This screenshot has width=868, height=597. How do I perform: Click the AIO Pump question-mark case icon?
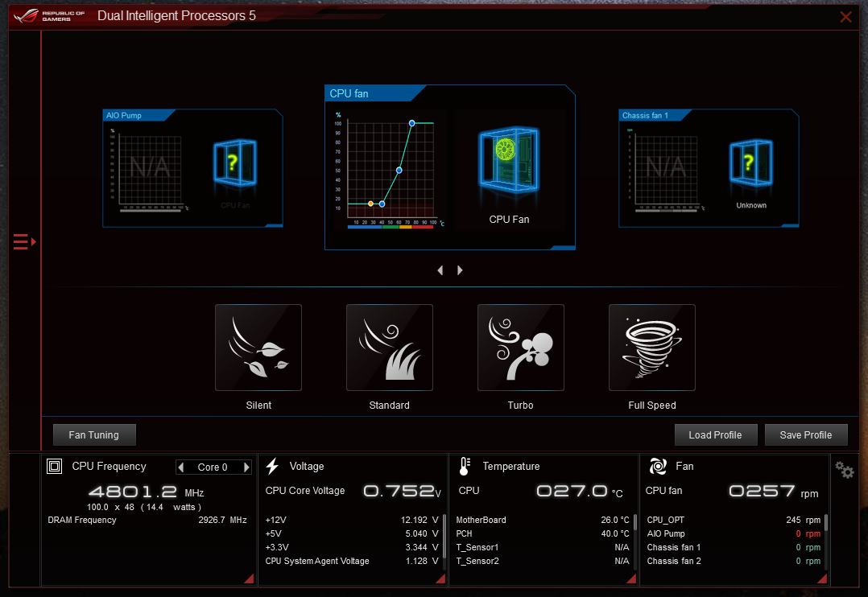click(235, 163)
